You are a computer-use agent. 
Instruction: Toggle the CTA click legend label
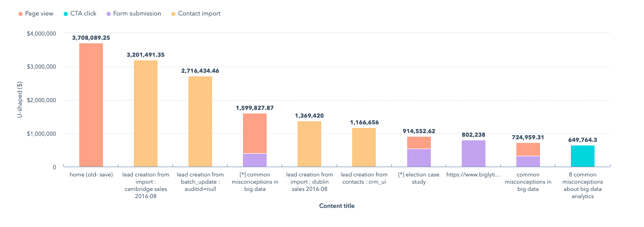83,13
